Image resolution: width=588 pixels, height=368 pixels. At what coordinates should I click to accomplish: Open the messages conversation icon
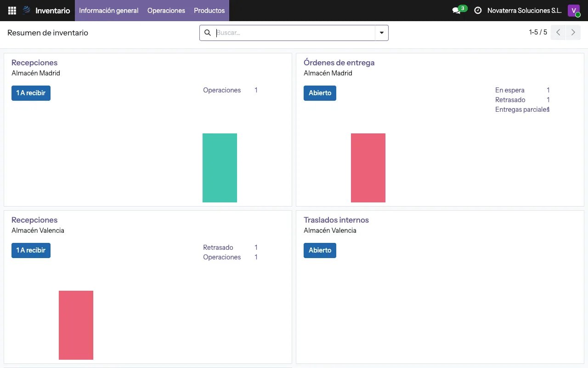456,11
